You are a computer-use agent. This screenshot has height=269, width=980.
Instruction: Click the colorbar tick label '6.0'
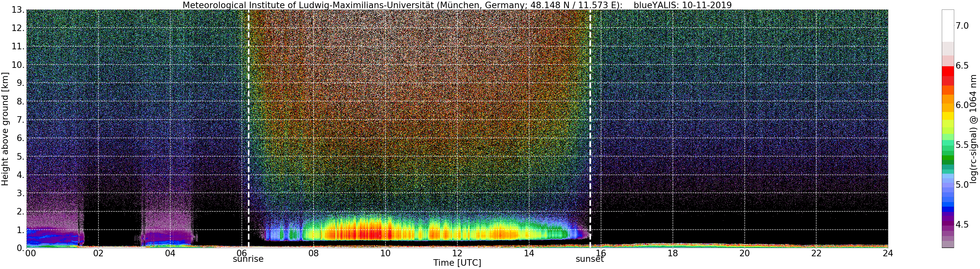(x=962, y=105)
